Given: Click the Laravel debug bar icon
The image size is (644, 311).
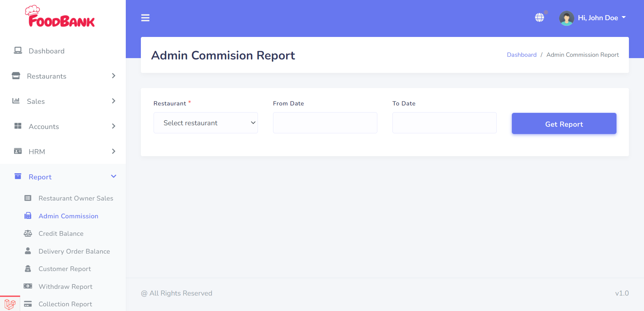Looking at the screenshot, I should (10, 304).
